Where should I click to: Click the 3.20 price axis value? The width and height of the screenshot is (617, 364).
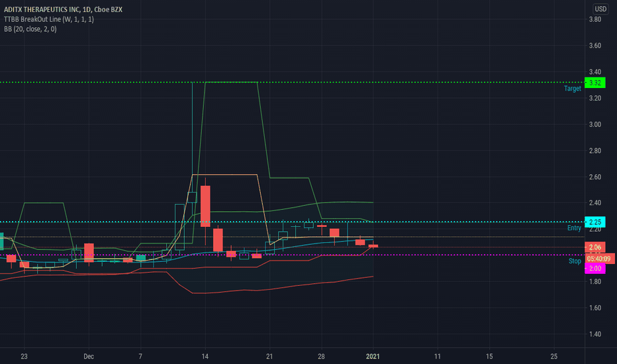click(x=595, y=98)
